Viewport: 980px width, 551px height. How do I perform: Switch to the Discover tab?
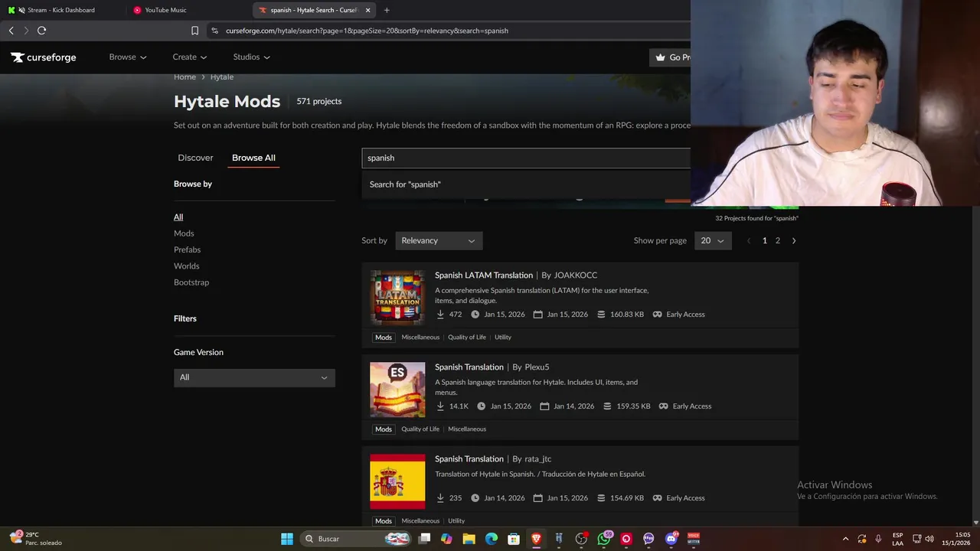click(195, 158)
